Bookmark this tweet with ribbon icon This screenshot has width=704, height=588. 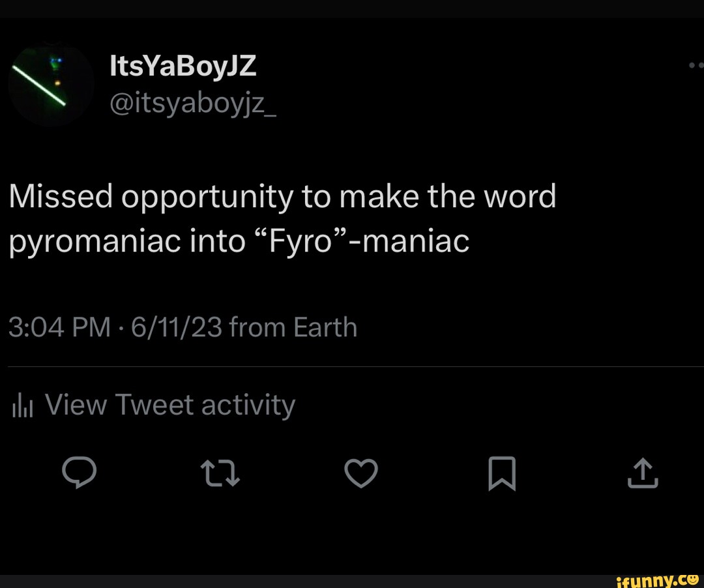point(503,475)
